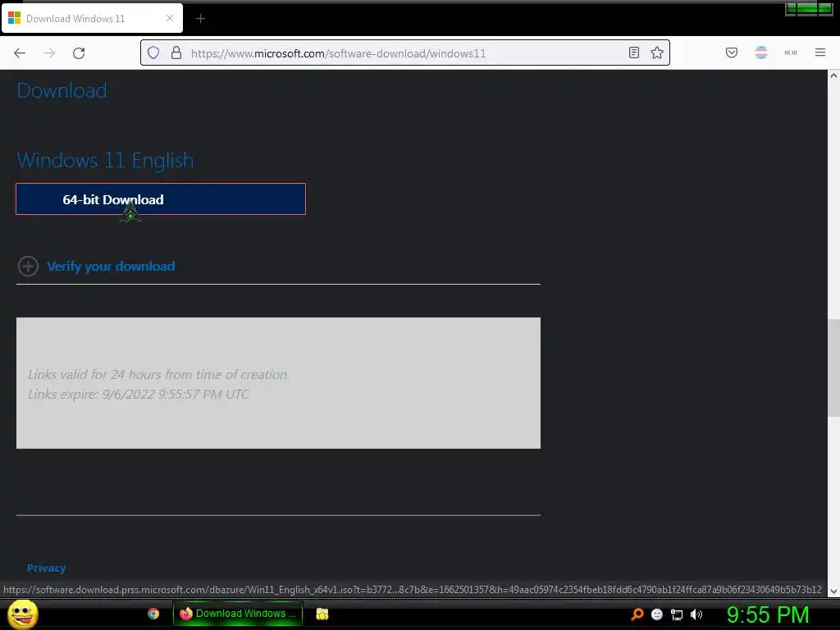The width and height of the screenshot is (840, 630).
Task: Go back to the previous page
Action: 20,53
